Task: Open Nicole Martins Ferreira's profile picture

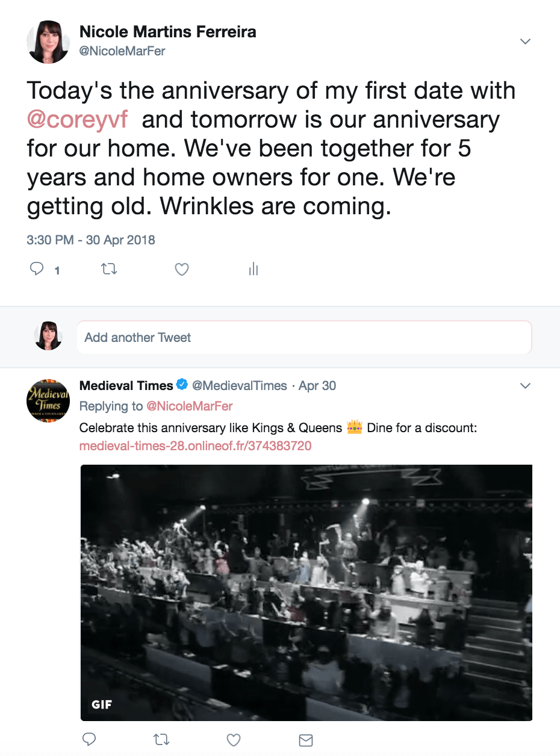Action: pyautogui.click(x=48, y=42)
